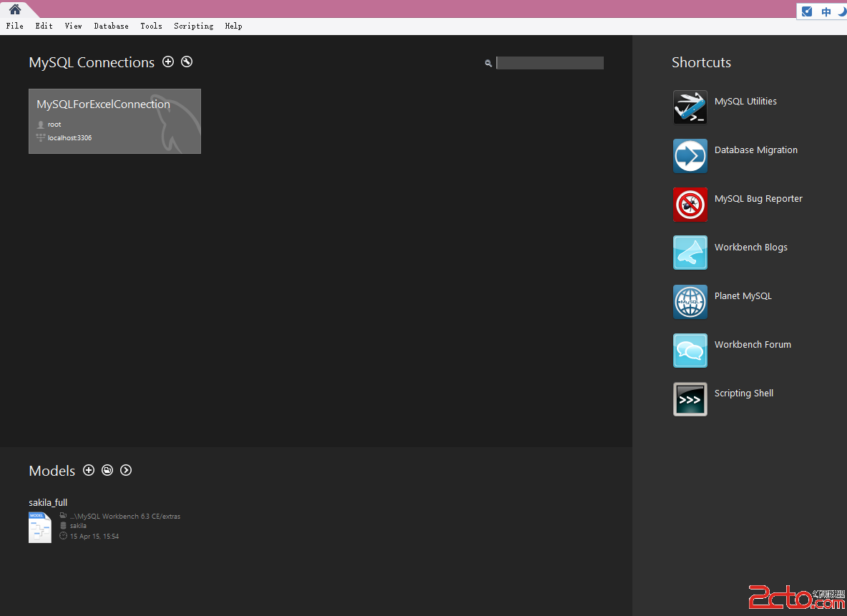Open the Help menu
The height and width of the screenshot is (616, 847).
[x=233, y=26]
